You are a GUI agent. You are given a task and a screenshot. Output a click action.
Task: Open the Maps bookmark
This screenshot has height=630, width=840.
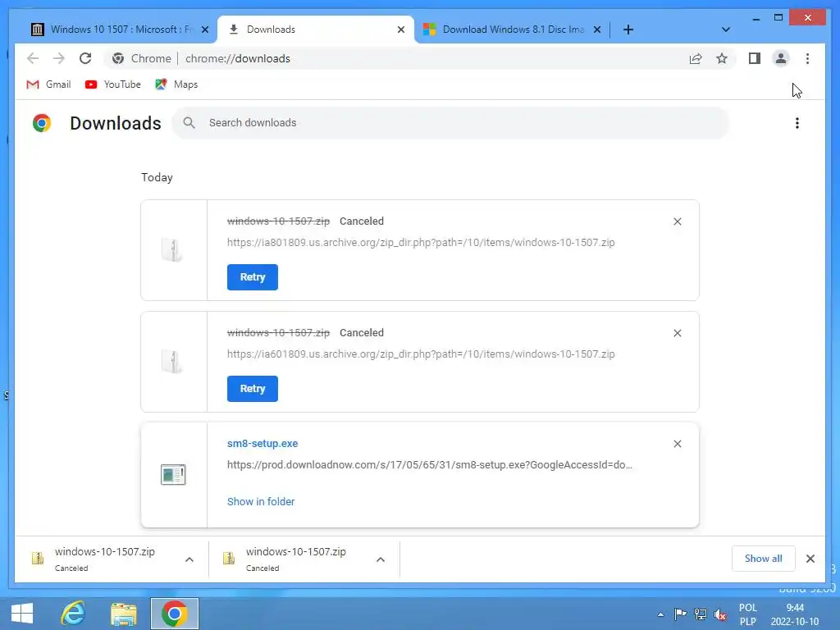click(x=176, y=84)
